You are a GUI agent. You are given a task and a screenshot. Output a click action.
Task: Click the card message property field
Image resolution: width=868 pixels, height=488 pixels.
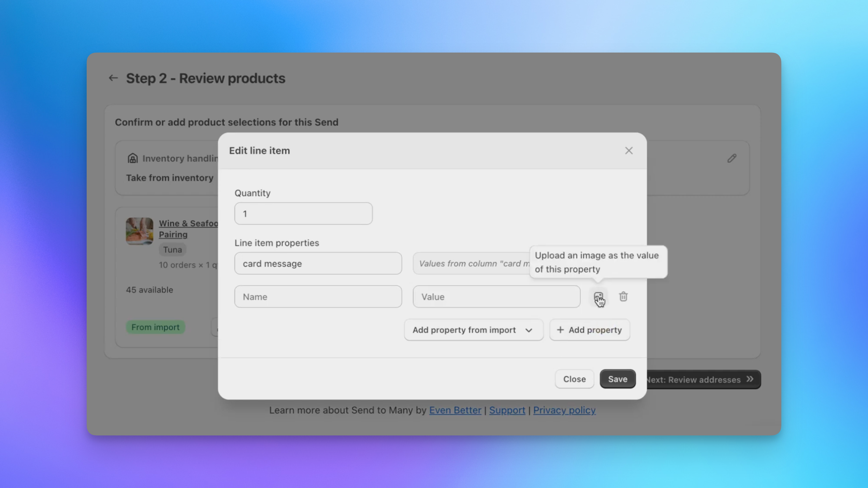318,263
